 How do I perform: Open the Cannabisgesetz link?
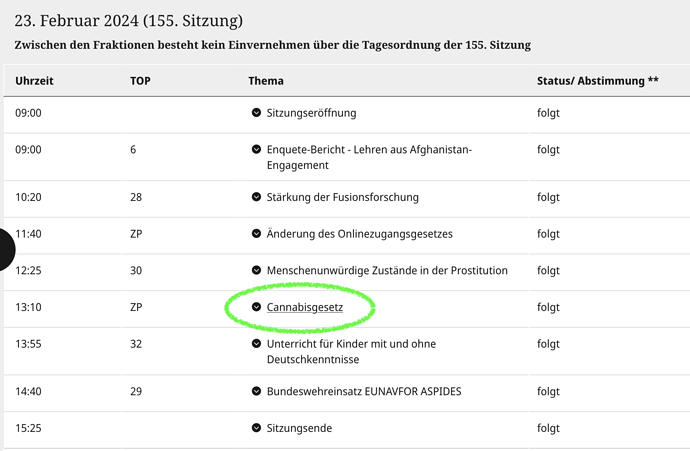click(305, 307)
